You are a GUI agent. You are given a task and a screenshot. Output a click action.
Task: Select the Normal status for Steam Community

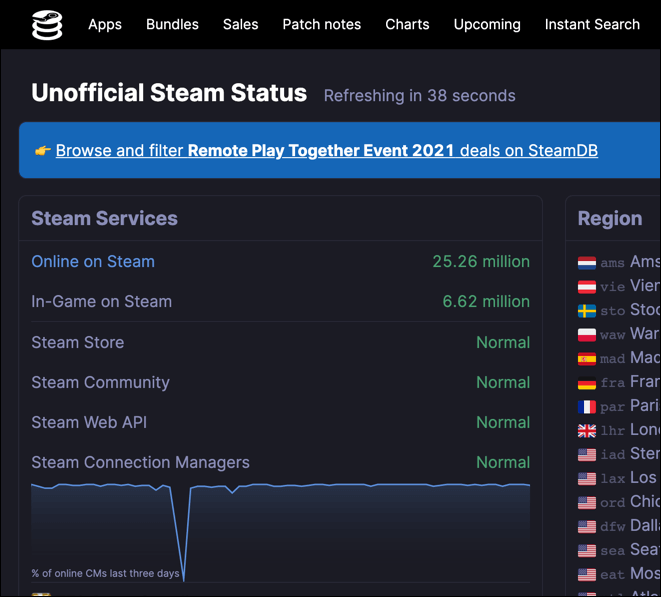[x=503, y=382]
